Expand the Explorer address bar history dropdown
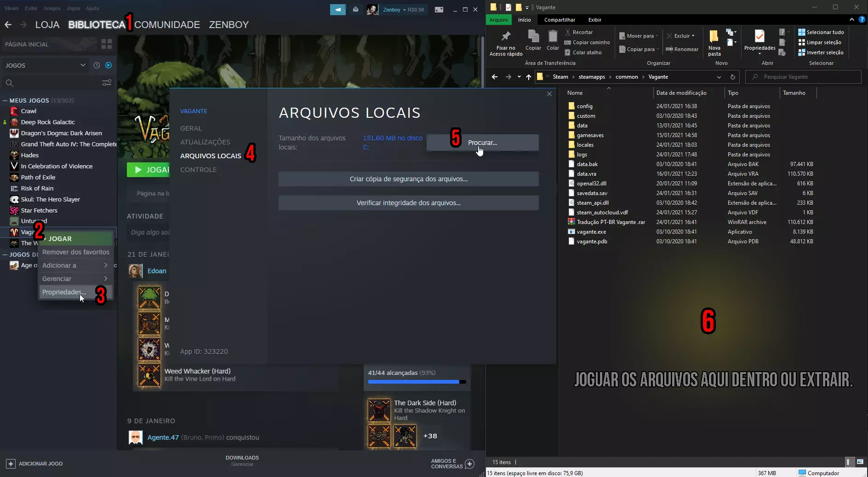This screenshot has width=868, height=477. pyautogui.click(x=719, y=77)
